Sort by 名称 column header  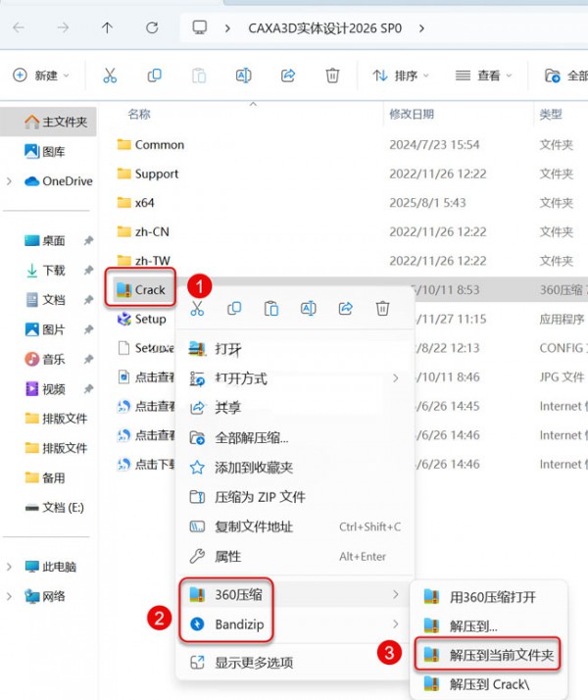139,115
